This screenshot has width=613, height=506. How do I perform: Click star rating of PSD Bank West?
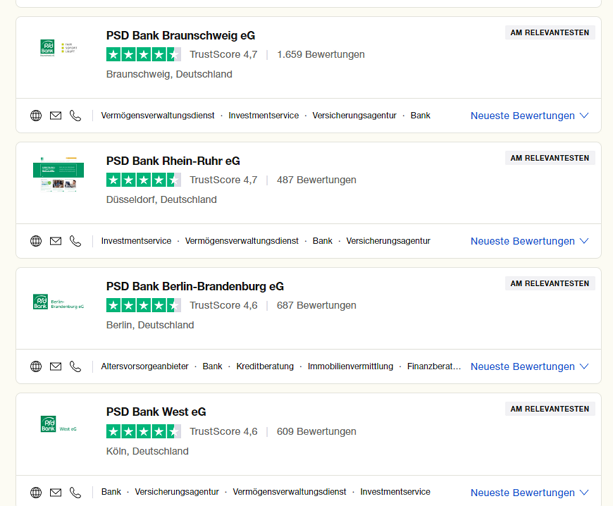143,431
